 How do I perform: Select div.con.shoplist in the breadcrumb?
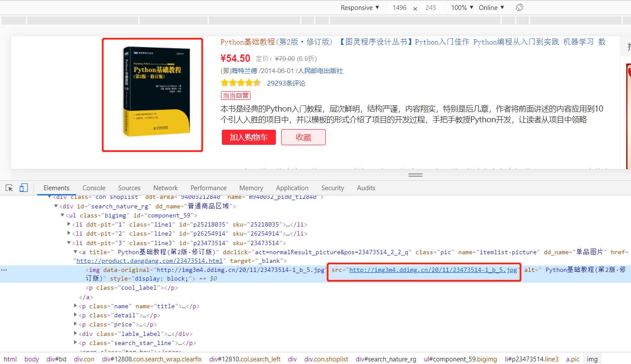[326, 359]
